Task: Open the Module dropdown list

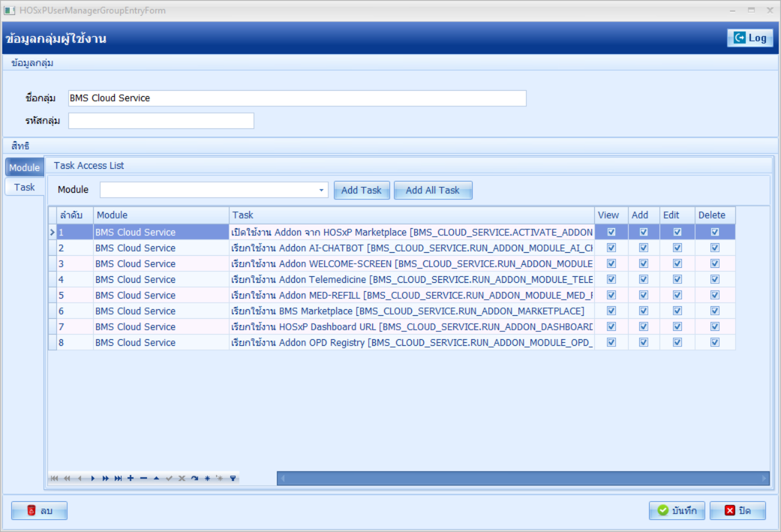Action: click(x=322, y=190)
